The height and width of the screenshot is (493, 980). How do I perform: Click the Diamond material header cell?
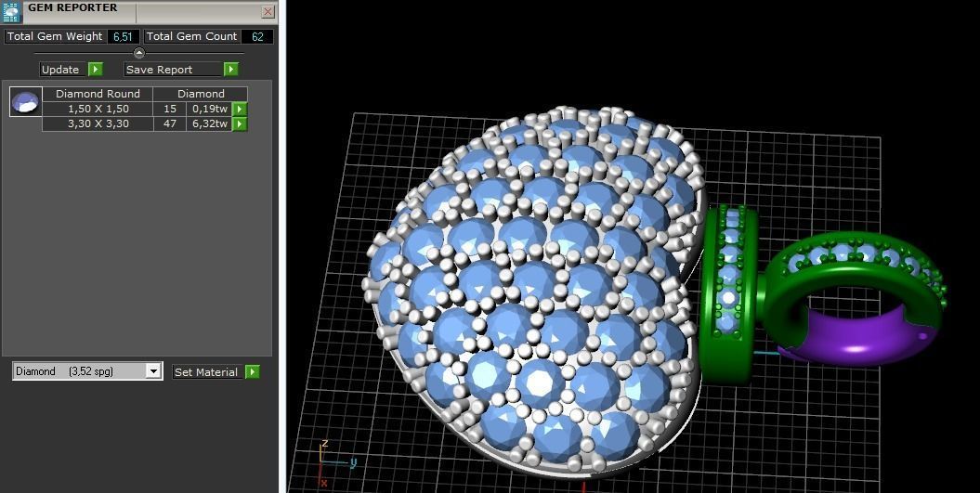(201, 94)
